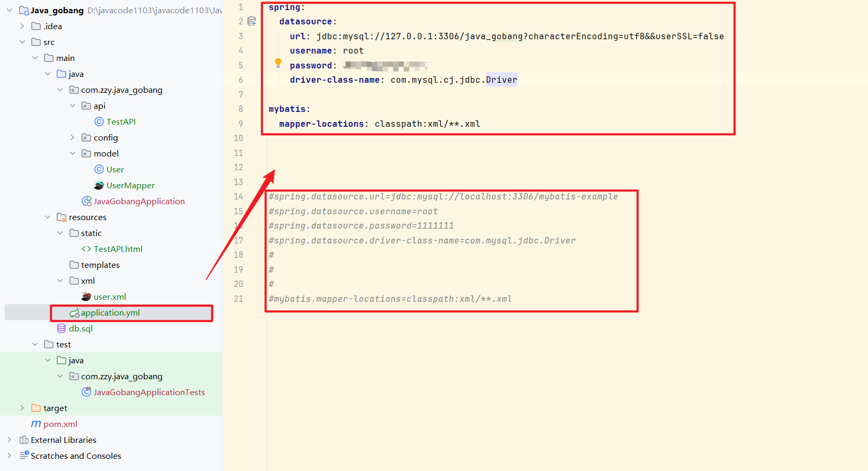Select TestAPI.html file

118,249
